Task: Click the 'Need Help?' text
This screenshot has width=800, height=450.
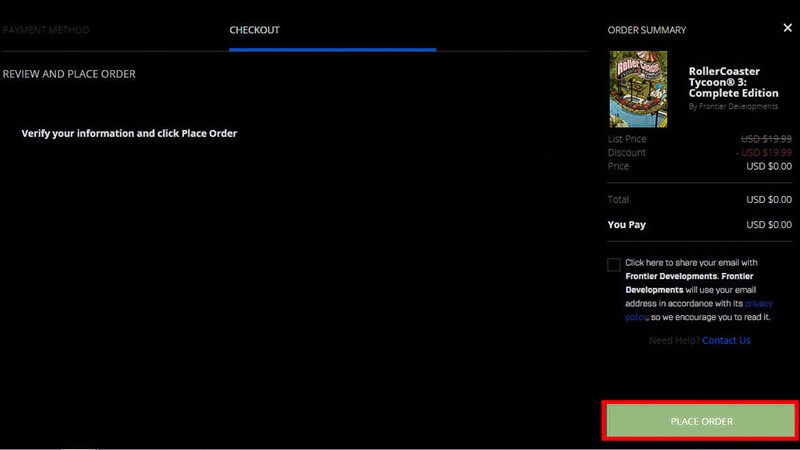Action: [x=674, y=340]
